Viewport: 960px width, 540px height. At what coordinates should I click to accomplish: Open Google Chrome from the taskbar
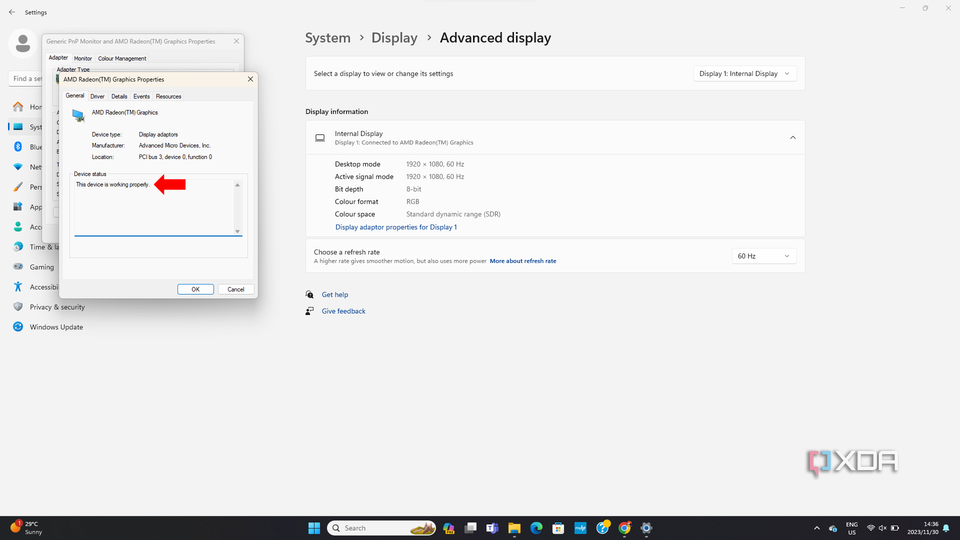[x=625, y=528]
